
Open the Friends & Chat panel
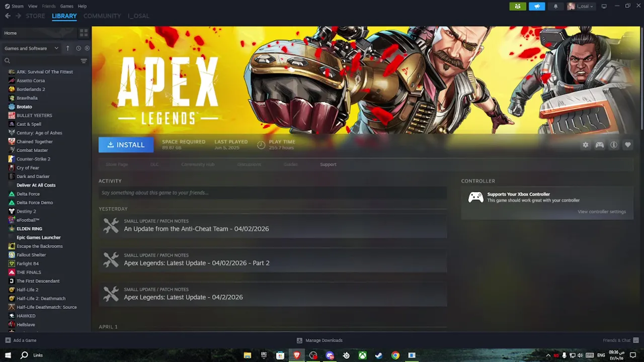(621, 340)
